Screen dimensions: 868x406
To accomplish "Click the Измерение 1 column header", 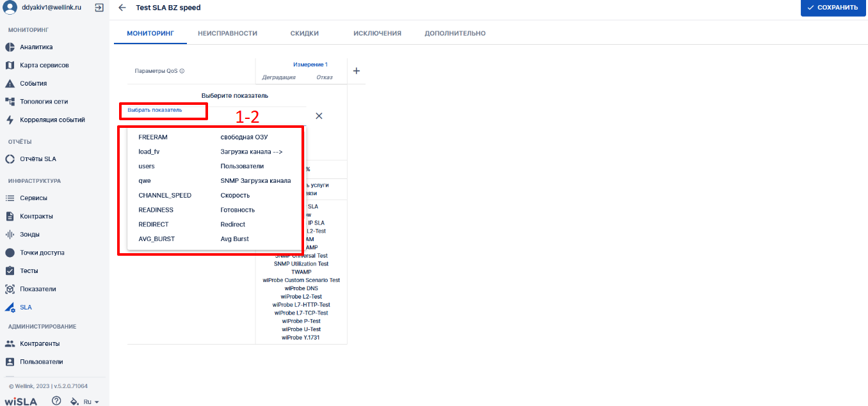I will pos(310,65).
